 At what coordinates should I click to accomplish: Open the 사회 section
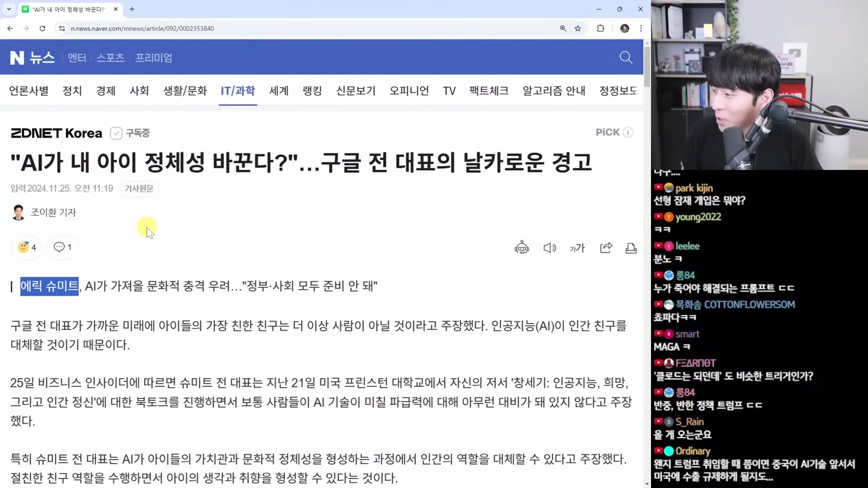[x=139, y=91]
